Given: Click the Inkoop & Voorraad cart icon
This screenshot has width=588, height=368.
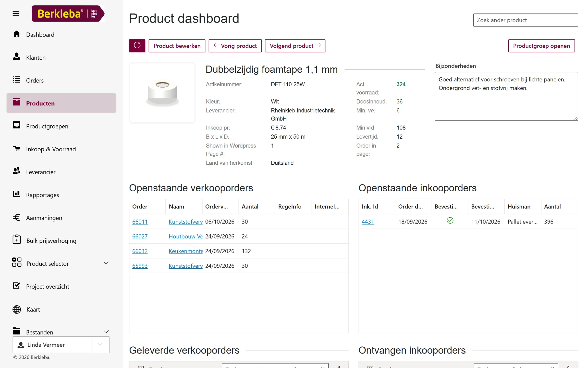Looking at the screenshot, I should click(16, 148).
